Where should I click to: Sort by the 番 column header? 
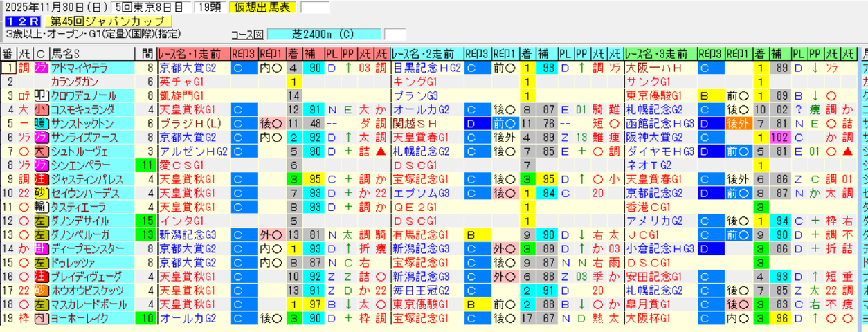click(x=8, y=54)
